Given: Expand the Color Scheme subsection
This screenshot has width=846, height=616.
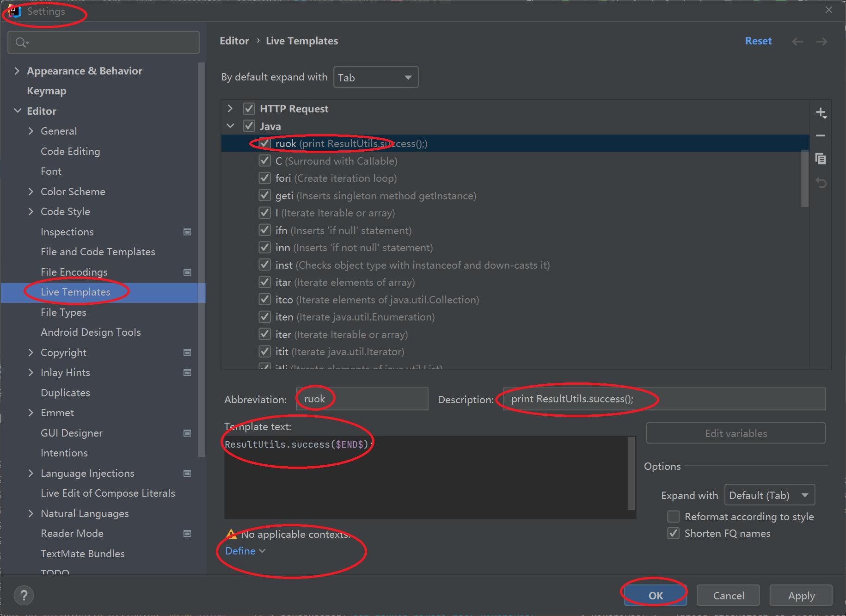Looking at the screenshot, I should point(31,191).
